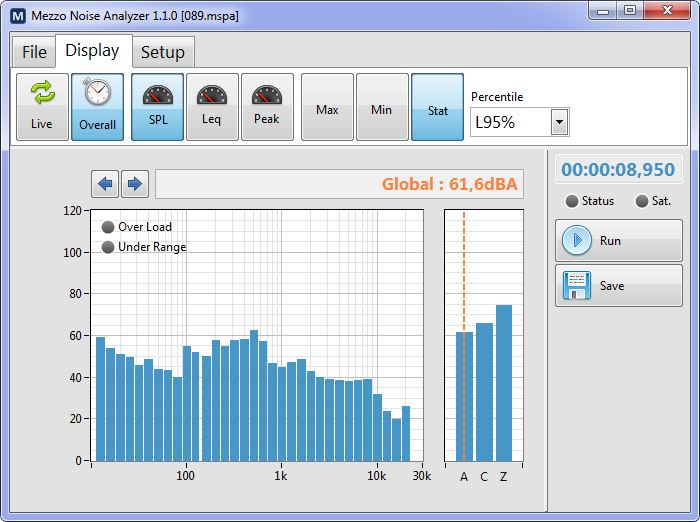
Task: Select the Overall stopwatch view
Action: (97, 106)
